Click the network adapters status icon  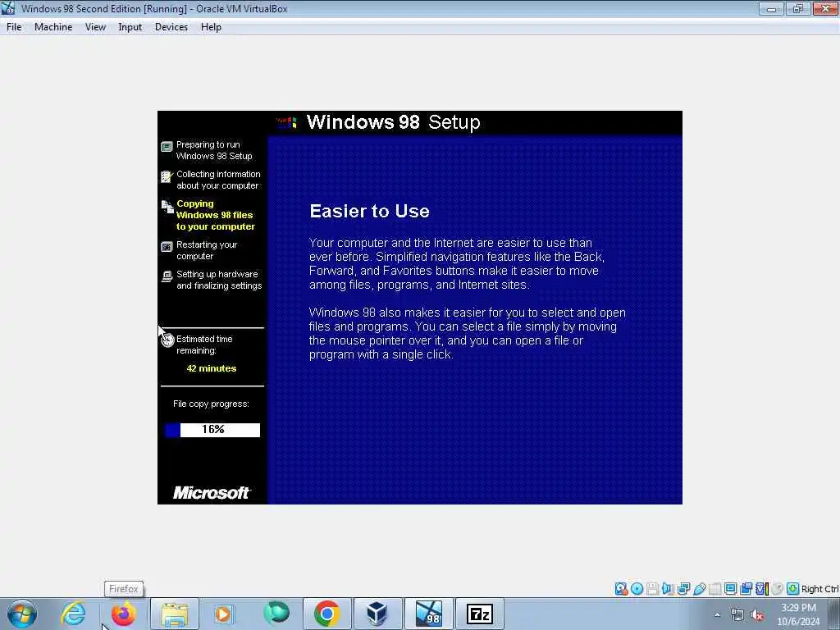(x=683, y=589)
